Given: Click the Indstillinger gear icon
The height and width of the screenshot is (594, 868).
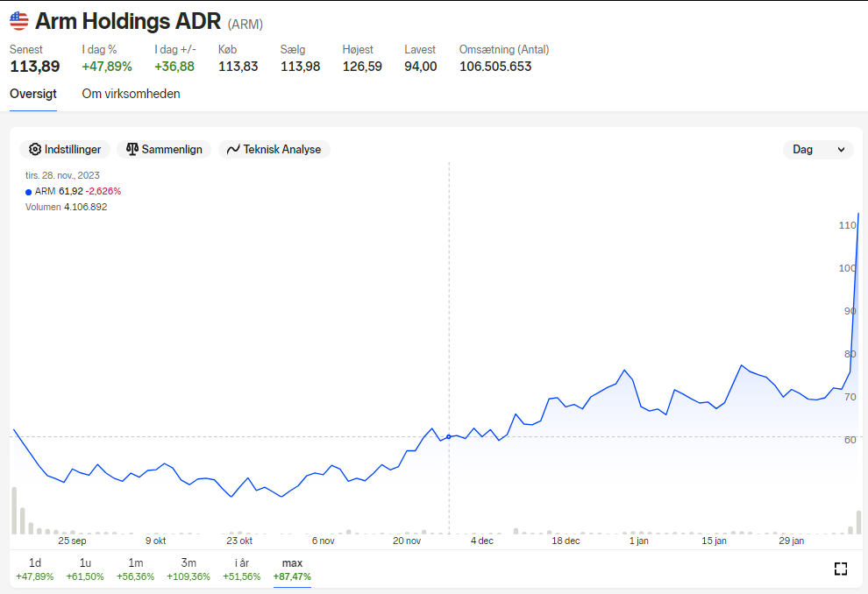Looking at the screenshot, I should coord(35,149).
